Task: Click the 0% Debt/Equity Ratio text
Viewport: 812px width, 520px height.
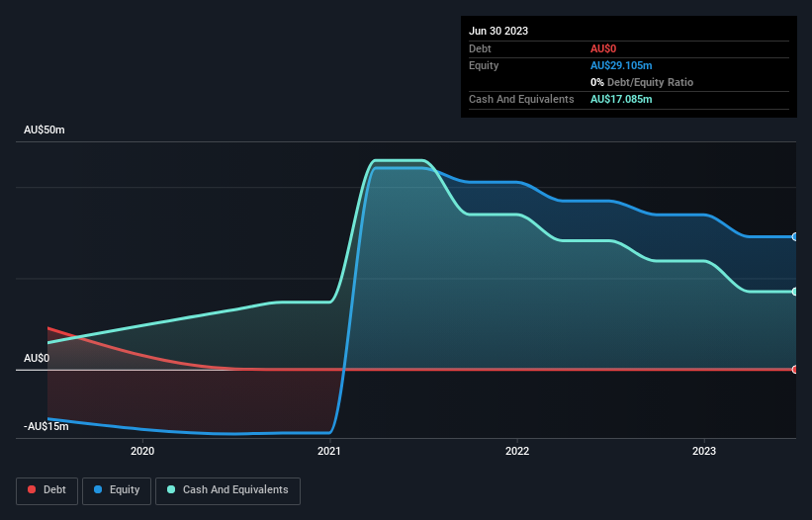Action: pyautogui.click(x=642, y=82)
